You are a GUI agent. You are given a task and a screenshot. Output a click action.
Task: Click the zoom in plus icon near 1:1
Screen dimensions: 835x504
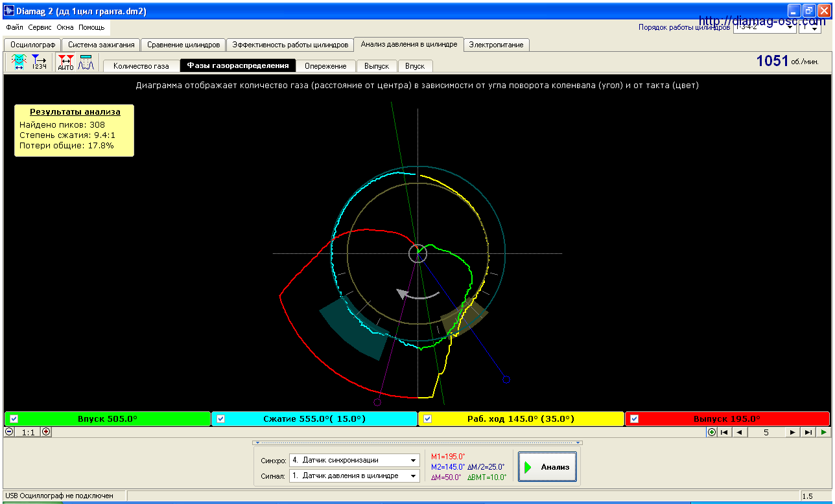tap(46, 431)
